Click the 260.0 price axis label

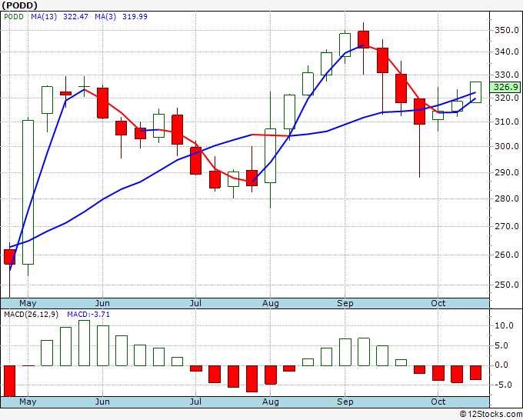(506, 255)
